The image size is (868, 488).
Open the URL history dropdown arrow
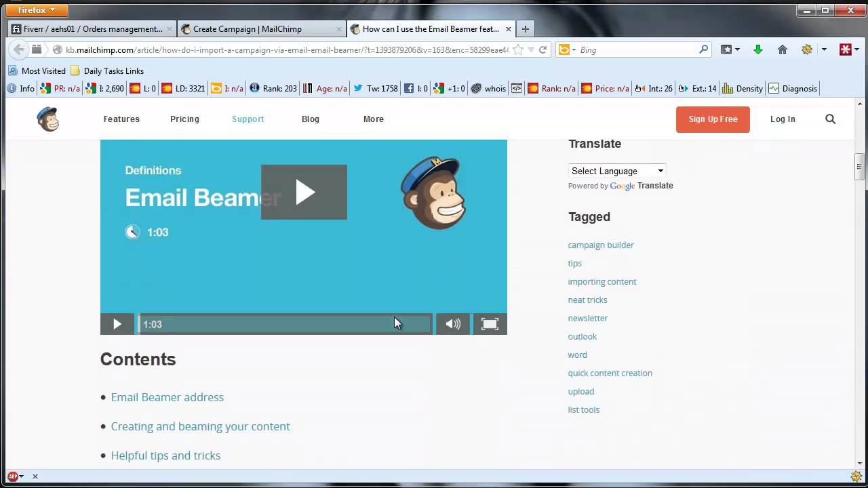[x=532, y=49]
